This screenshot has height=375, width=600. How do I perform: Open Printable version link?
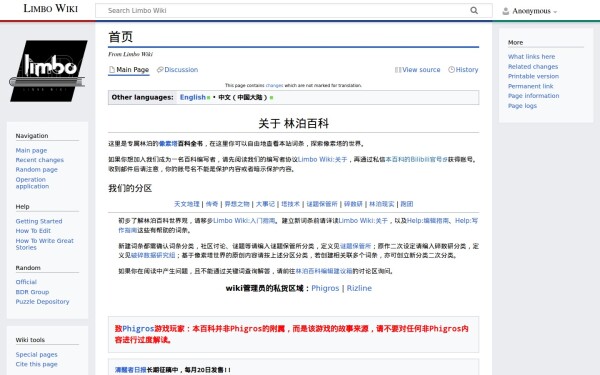[533, 76]
